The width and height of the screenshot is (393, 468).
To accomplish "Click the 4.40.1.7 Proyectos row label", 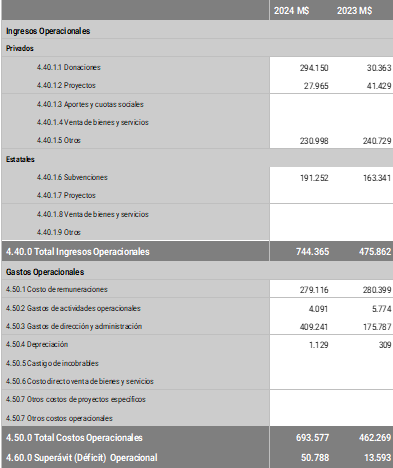I will coord(66,195).
